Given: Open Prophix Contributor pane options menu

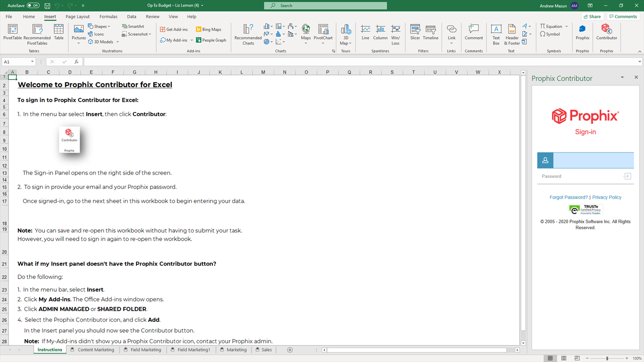Looking at the screenshot, I should 622,77.
